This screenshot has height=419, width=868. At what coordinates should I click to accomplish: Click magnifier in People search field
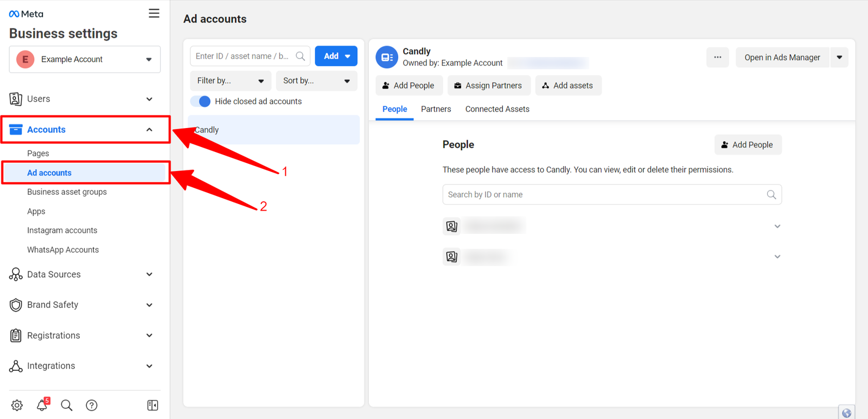pyautogui.click(x=771, y=194)
